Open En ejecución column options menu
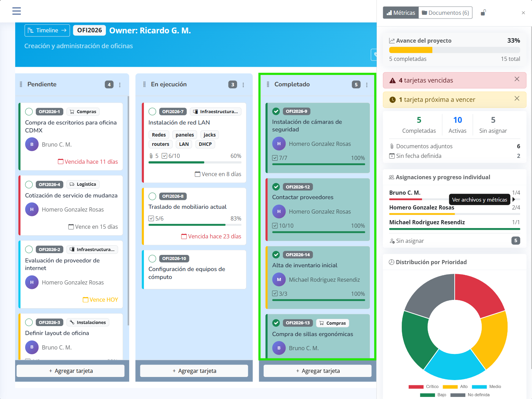This screenshot has height=399, width=532. 243,85
